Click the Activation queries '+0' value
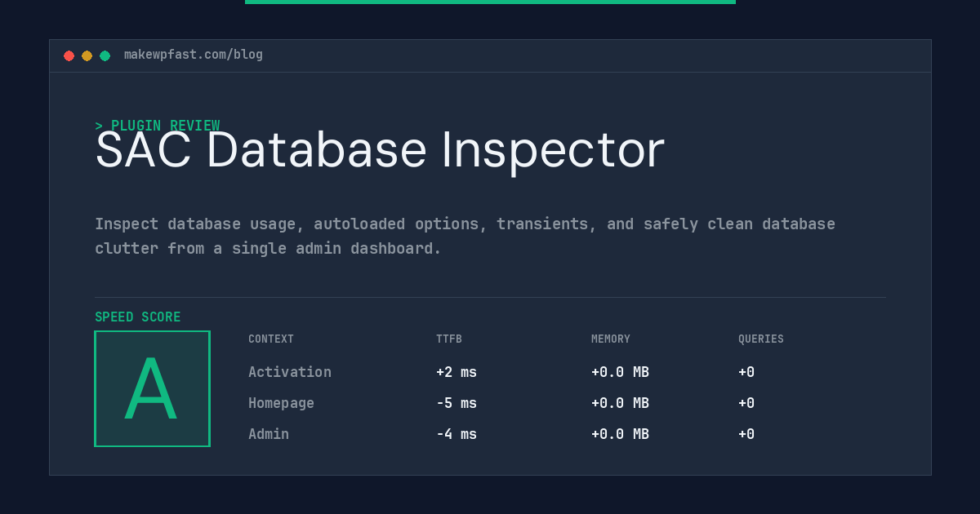 pyautogui.click(x=746, y=372)
